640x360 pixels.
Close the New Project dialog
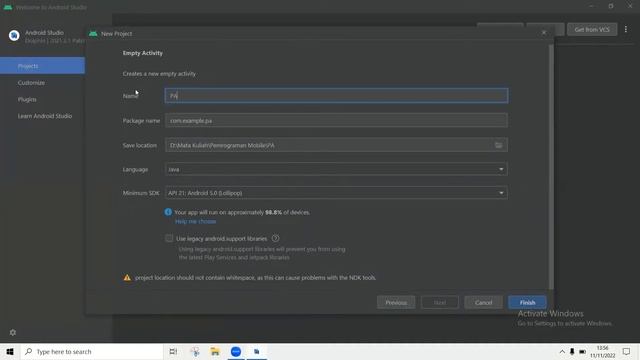click(x=544, y=33)
